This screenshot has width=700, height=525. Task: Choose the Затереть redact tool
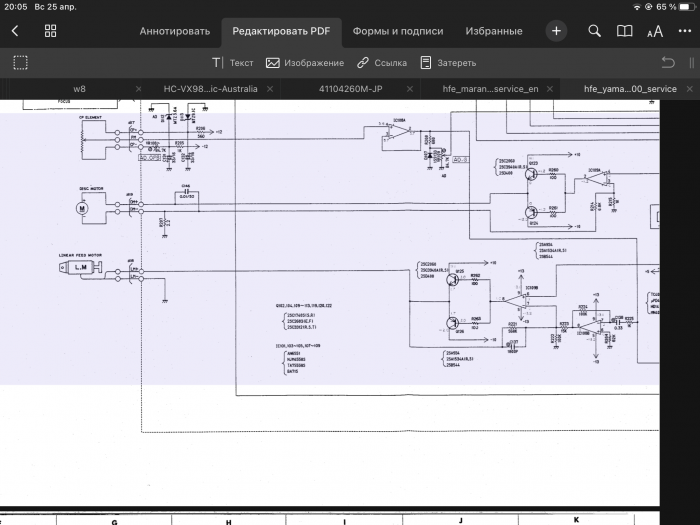(x=448, y=63)
